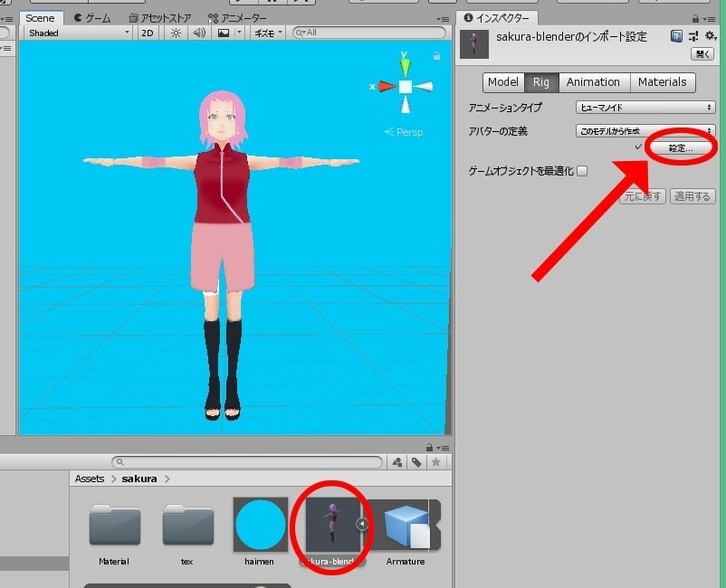This screenshot has height=588, width=726.
Task: Click the Apply button
Action: tap(693, 196)
